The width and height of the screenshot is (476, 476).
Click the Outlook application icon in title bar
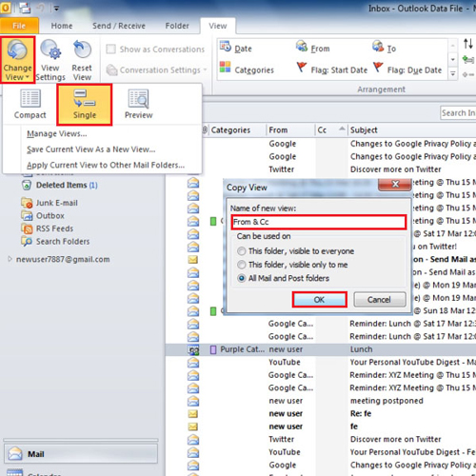[6, 8]
